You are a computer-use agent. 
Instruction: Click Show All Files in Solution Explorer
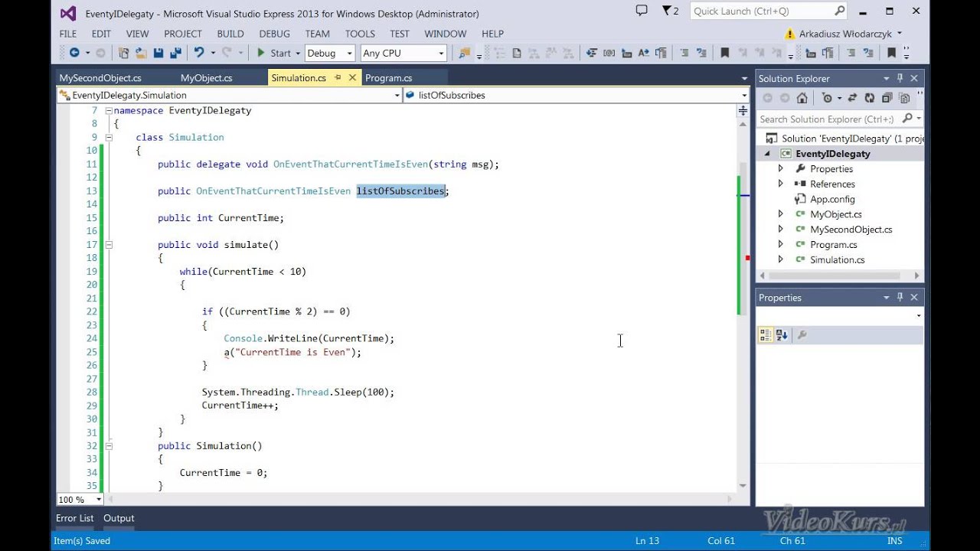[x=904, y=98]
